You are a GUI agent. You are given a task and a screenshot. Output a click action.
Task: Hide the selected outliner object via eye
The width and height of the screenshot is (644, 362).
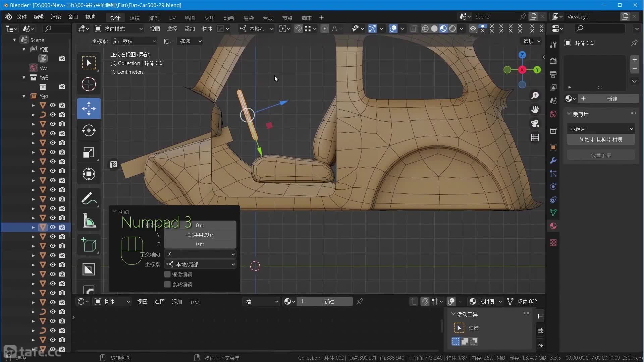coord(53,227)
